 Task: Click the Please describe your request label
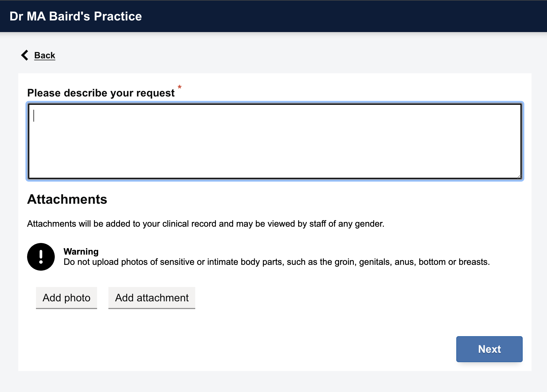pyautogui.click(x=101, y=93)
